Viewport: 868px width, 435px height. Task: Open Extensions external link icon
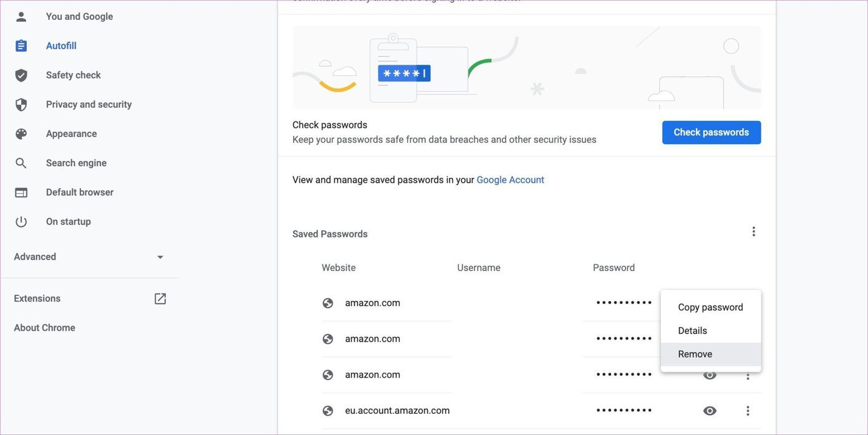pos(160,299)
